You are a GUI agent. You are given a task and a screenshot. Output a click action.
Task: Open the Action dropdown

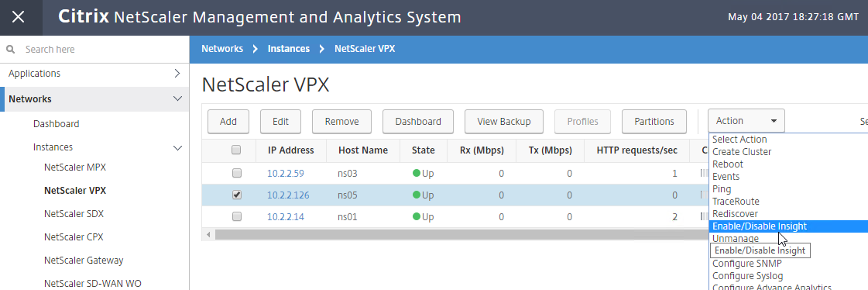[746, 121]
